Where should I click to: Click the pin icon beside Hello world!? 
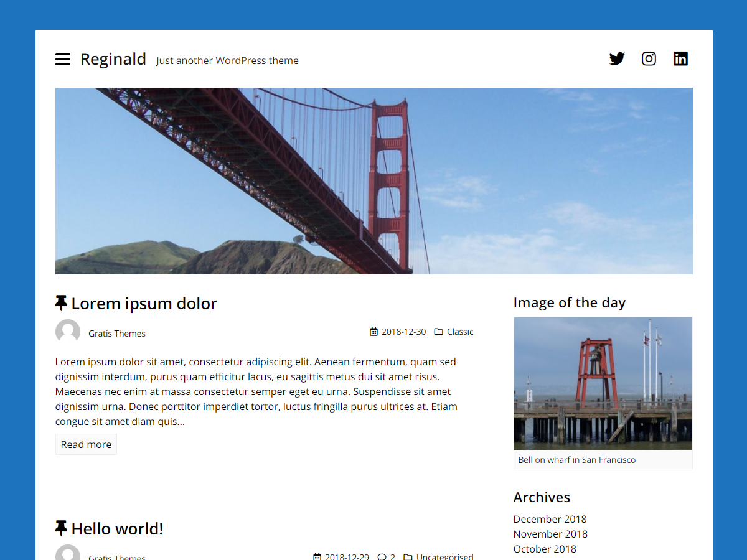[61, 528]
